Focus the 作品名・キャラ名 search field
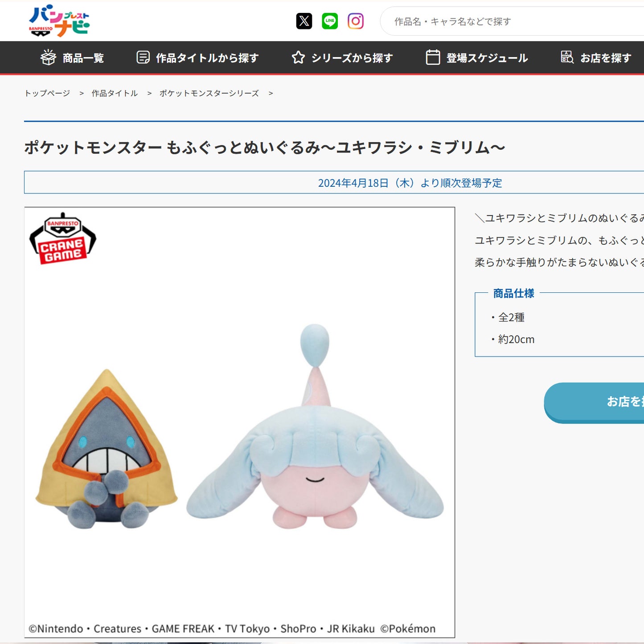The image size is (644, 644). tap(513, 21)
